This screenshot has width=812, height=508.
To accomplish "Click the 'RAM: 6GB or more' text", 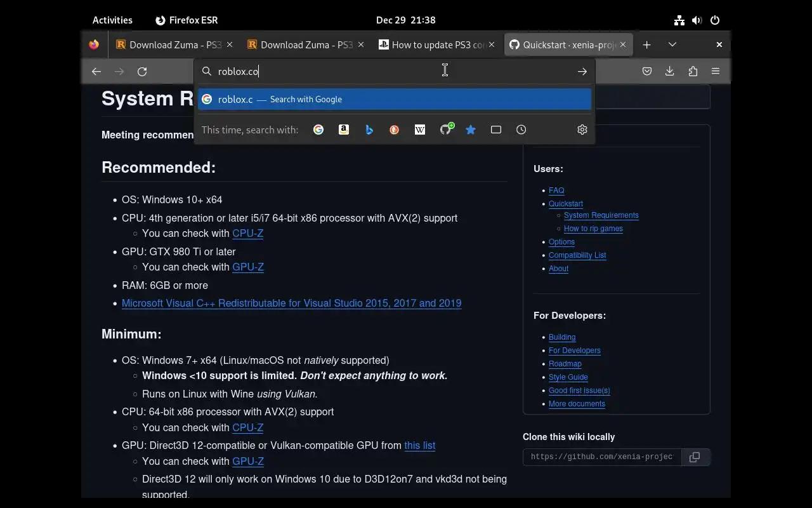I will click(x=165, y=286).
